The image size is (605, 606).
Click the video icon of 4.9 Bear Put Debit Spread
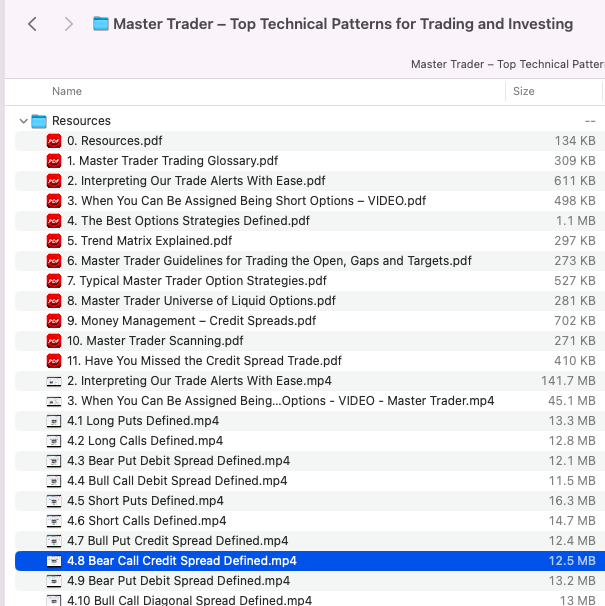pyautogui.click(x=54, y=581)
